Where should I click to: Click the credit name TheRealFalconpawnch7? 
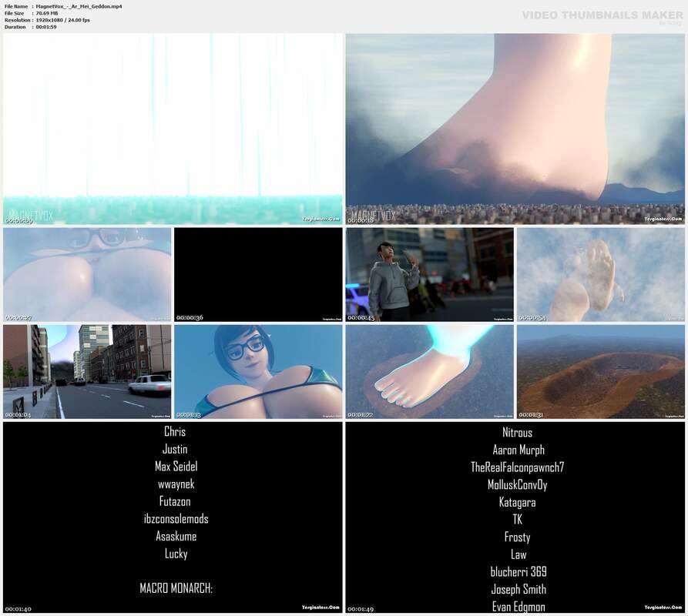pyautogui.click(x=517, y=467)
